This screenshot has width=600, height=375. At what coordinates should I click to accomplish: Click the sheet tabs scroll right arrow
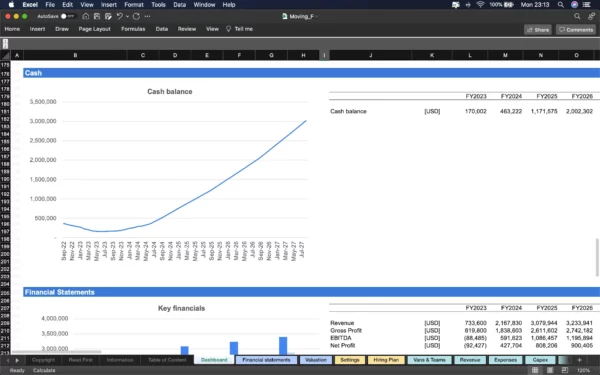(17, 360)
